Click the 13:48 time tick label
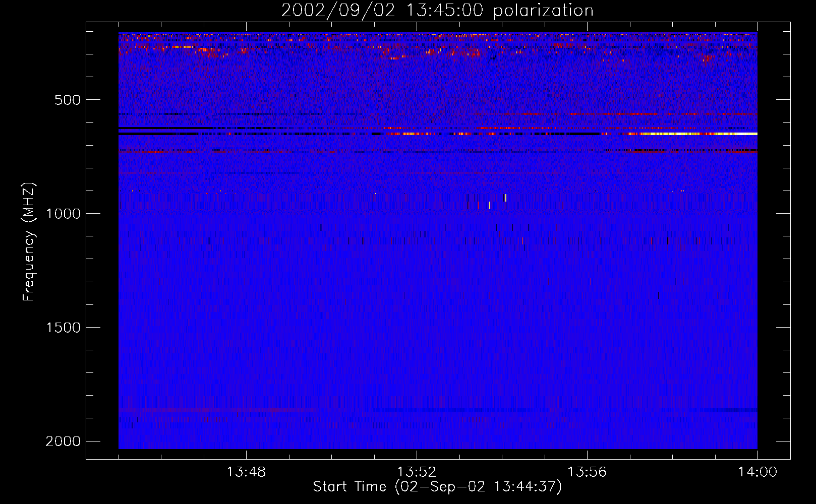 (x=246, y=472)
